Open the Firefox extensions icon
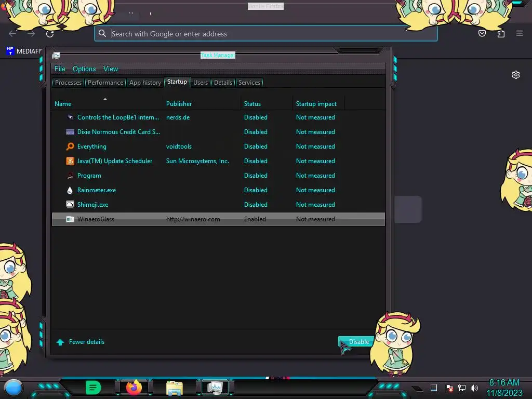This screenshot has width=532, height=399. 501,33
